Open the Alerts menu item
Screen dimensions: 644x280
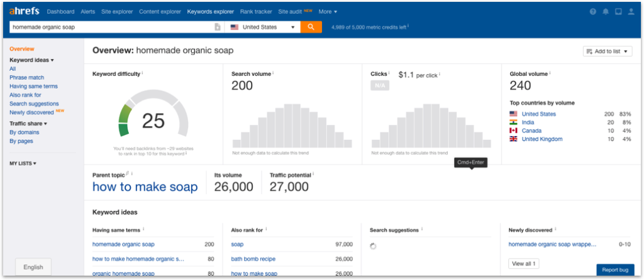point(88,11)
